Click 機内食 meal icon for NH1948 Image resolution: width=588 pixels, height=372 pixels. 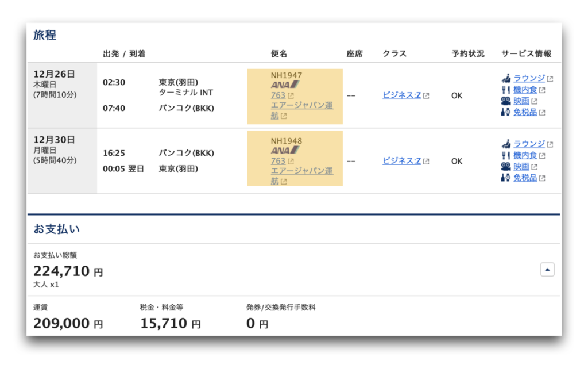[506, 155]
